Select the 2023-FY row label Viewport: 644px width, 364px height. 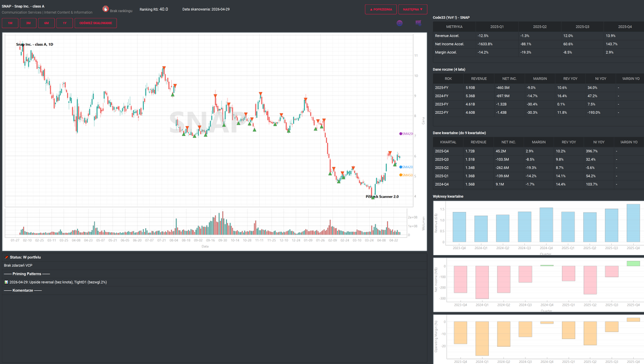tap(441, 104)
